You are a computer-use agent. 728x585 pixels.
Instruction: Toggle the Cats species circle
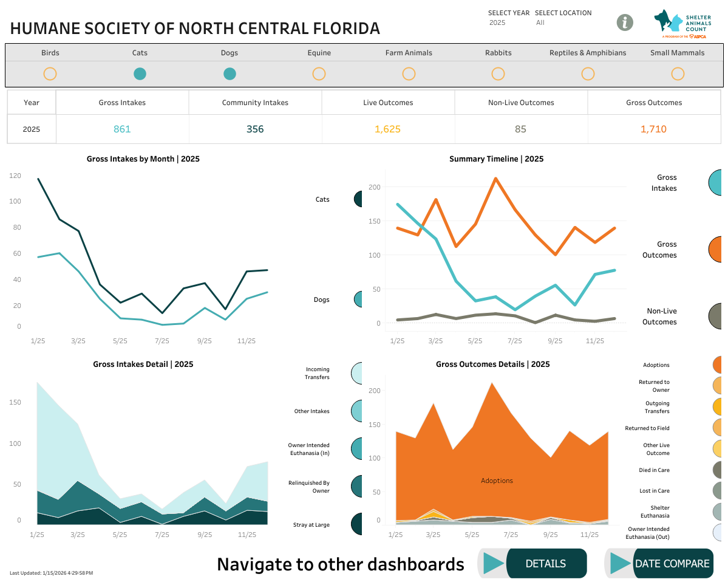pos(140,74)
